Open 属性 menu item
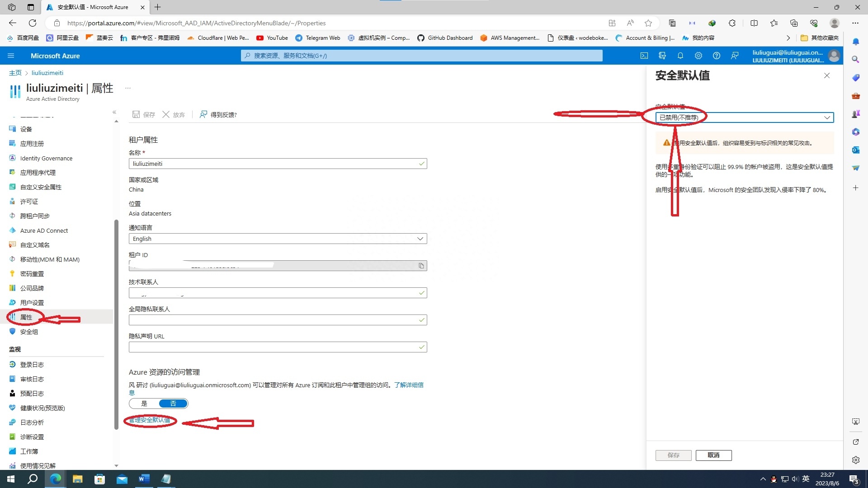Viewport: 868px width, 488px height. (26, 317)
